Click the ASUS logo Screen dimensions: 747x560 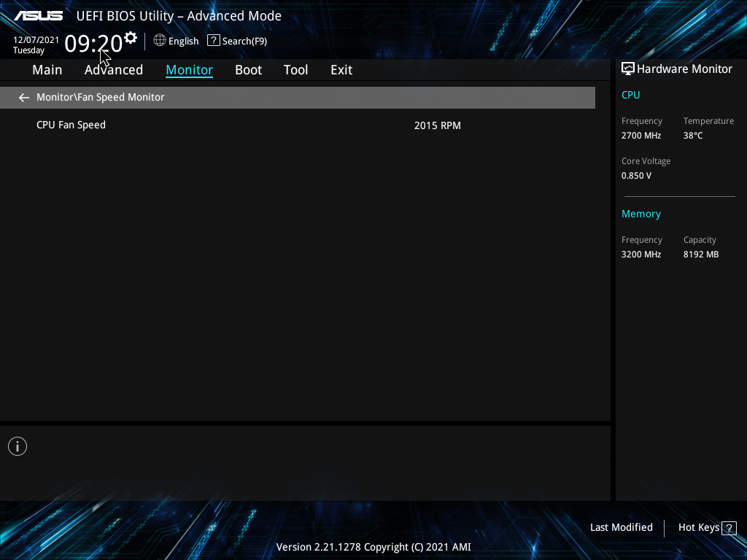tap(38, 16)
